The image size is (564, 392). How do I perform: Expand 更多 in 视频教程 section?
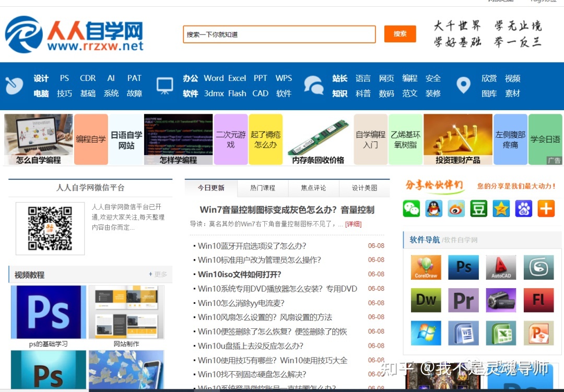[x=158, y=275]
